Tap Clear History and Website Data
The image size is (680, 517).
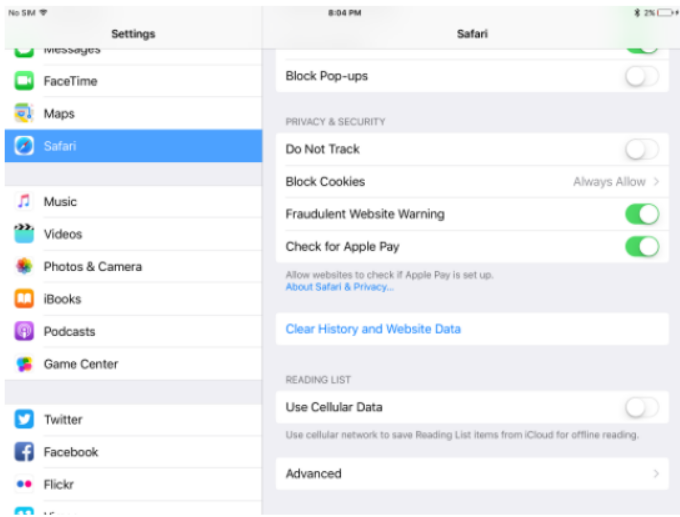[x=373, y=329]
